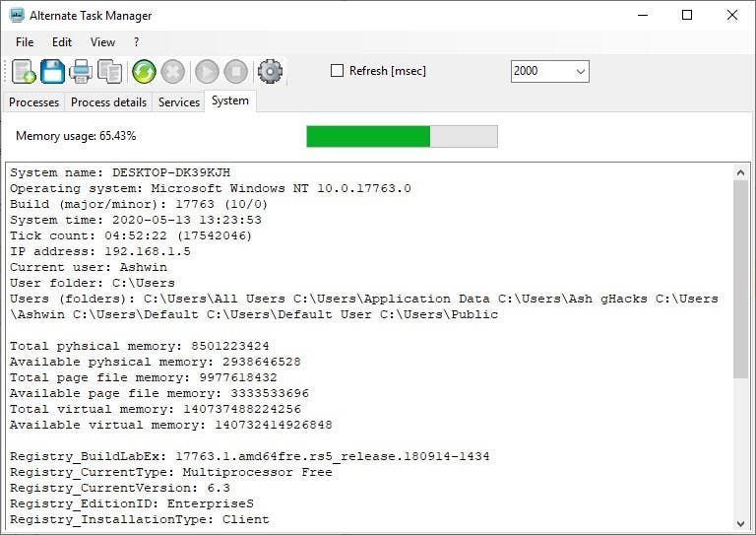The height and width of the screenshot is (535, 756).
Task: Click the 'Operating system' line
Action: [x=211, y=188]
